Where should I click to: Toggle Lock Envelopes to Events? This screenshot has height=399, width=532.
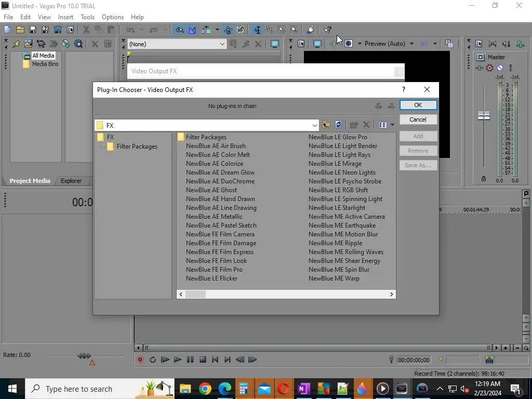click(228, 30)
